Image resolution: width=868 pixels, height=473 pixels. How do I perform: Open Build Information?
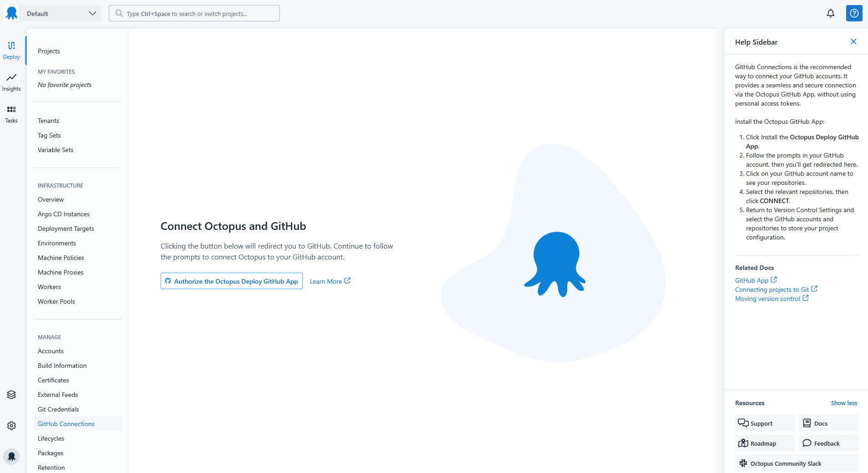pos(62,366)
